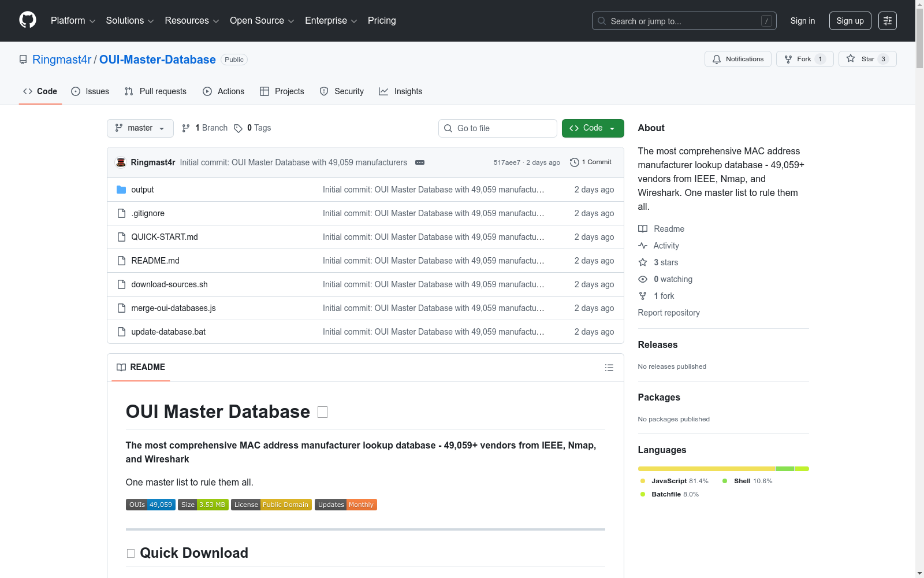Image resolution: width=924 pixels, height=578 pixels.
Task: Open the Insights tab
Action: tap(401, 91)
